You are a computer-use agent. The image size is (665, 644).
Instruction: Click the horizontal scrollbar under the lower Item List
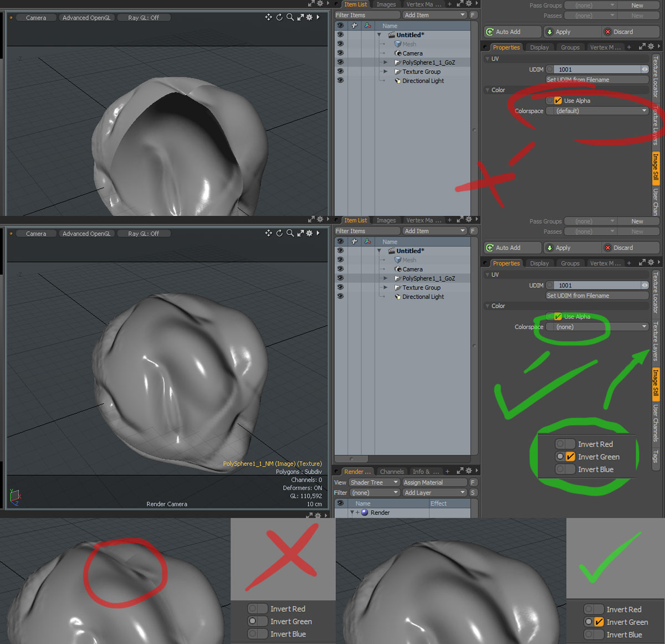coord(351,458)
